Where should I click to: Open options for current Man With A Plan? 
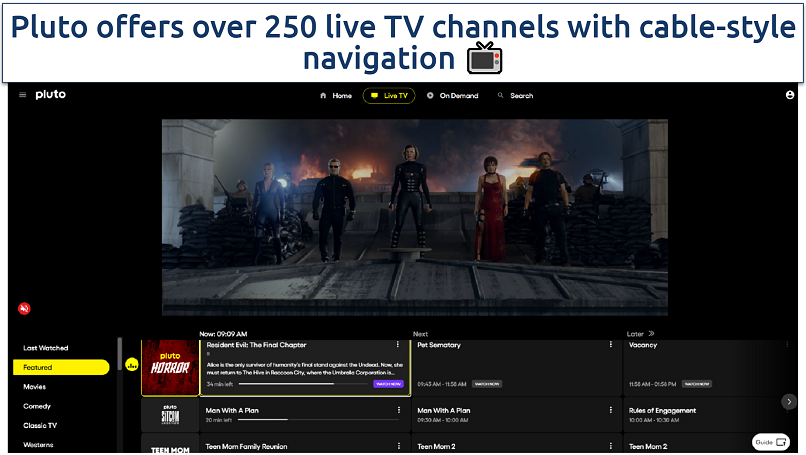click(398, 410)
